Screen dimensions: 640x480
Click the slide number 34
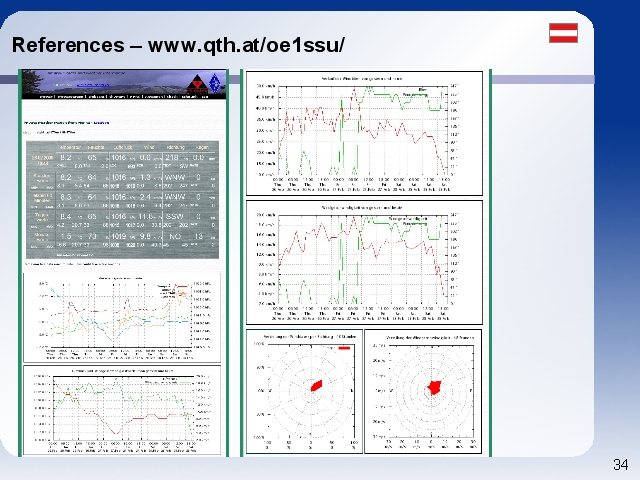coord(620,464)
